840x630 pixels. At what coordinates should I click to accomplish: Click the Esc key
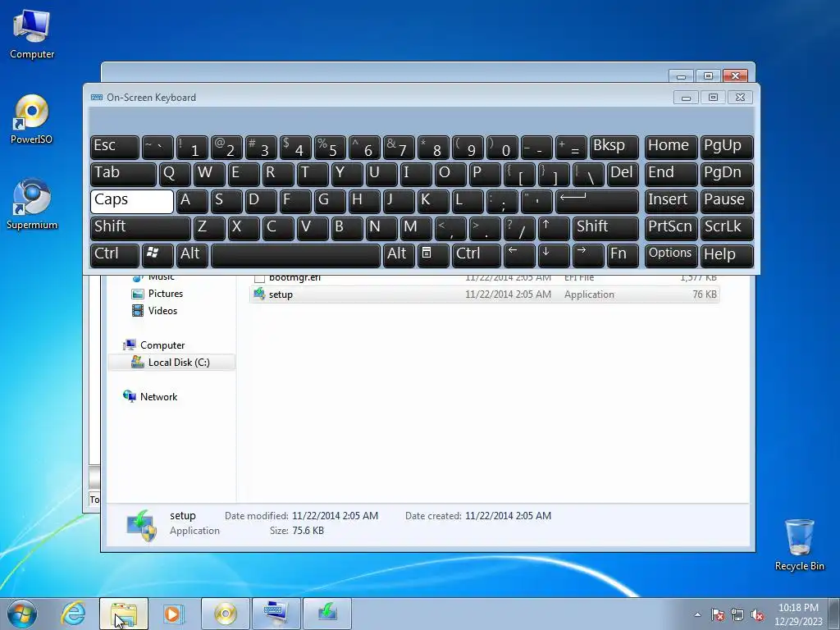[115, 148]
